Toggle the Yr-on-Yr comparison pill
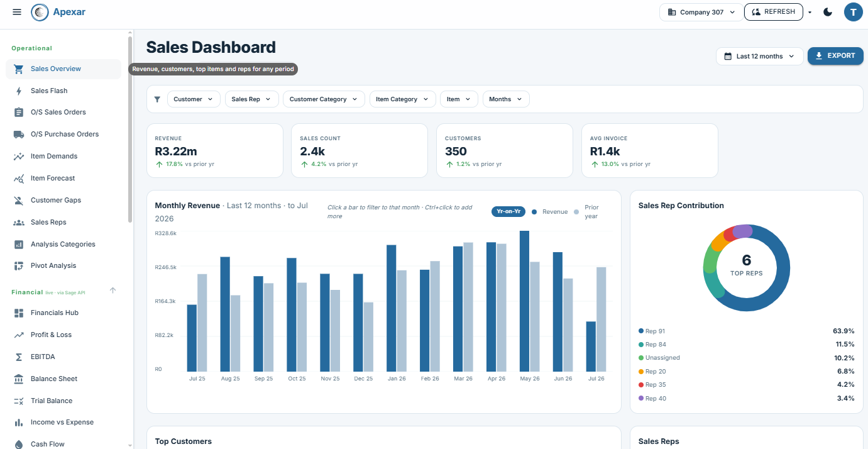The image size is (868, 449). coord(508,211)
